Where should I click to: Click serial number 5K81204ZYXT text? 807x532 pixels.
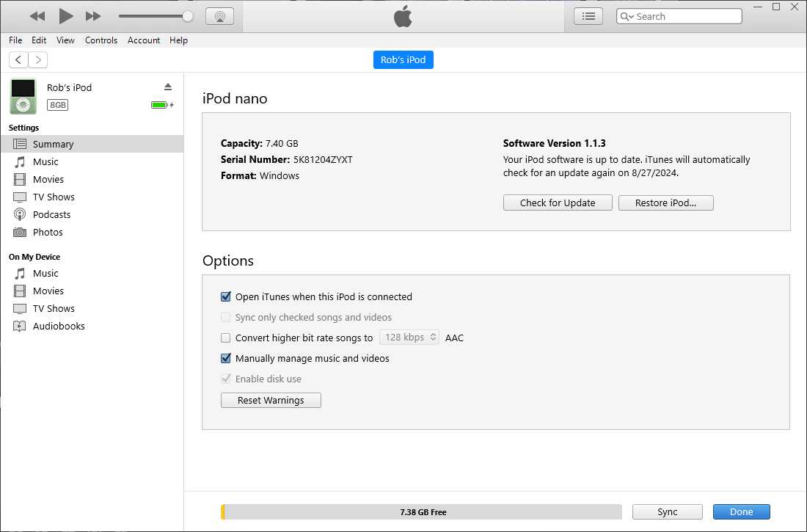pos(323,160)
